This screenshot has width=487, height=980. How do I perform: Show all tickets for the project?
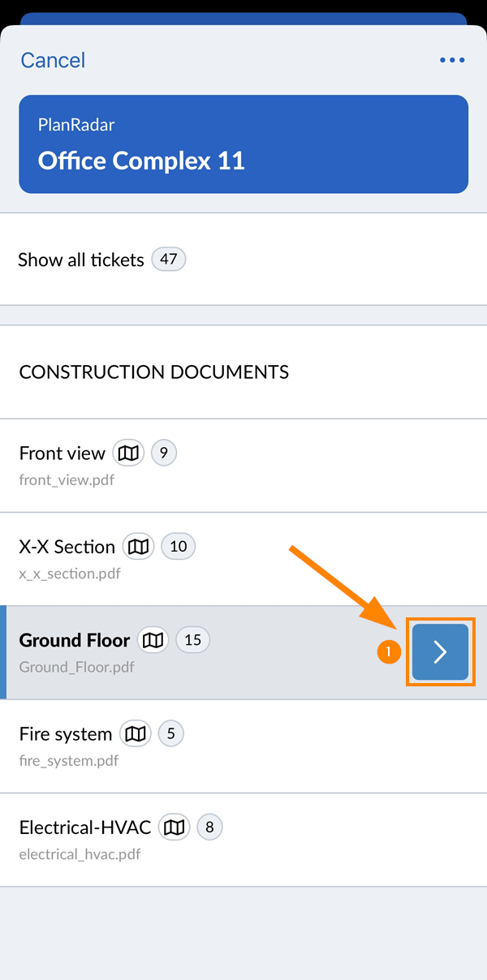[x=81, y=260]
